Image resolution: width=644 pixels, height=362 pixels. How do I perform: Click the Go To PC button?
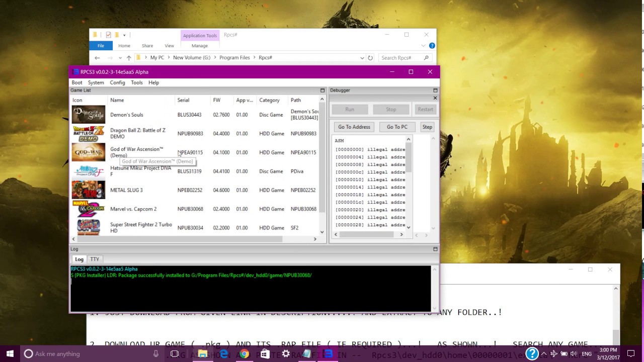pyautogui.click(x=397, y=127)
